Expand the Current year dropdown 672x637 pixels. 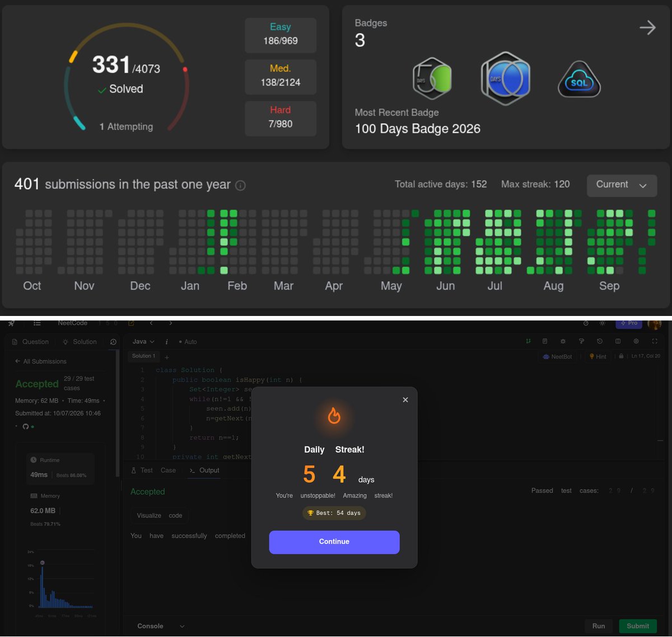[x=622, y=185]
